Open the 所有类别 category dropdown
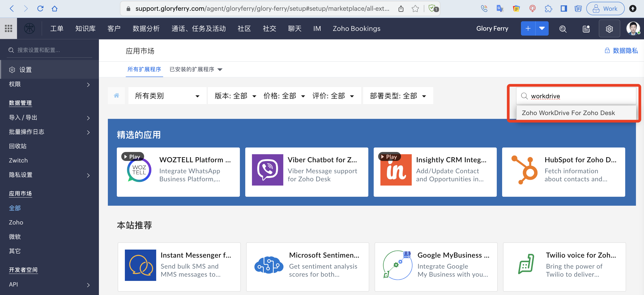 click(167, 96)
